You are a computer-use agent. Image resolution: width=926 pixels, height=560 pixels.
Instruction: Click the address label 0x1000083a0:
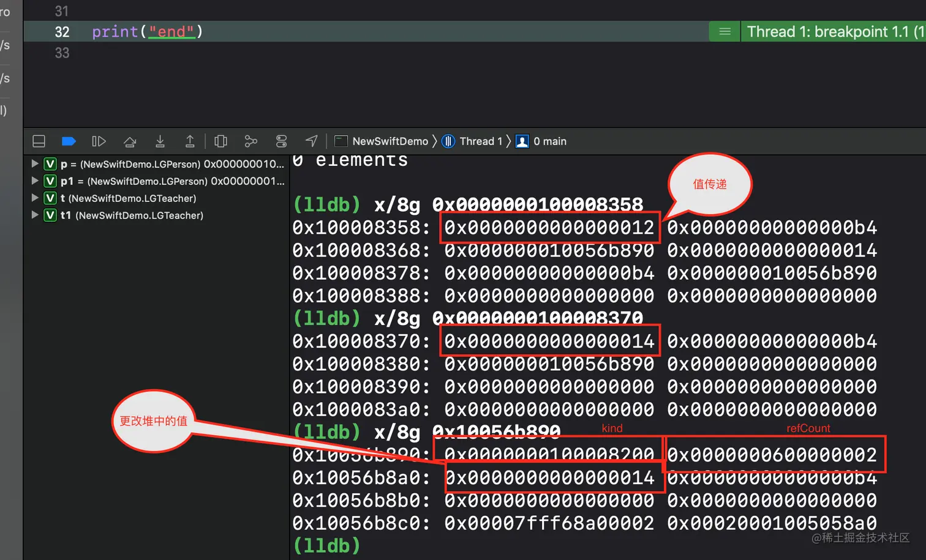click(x=361, y=409)
